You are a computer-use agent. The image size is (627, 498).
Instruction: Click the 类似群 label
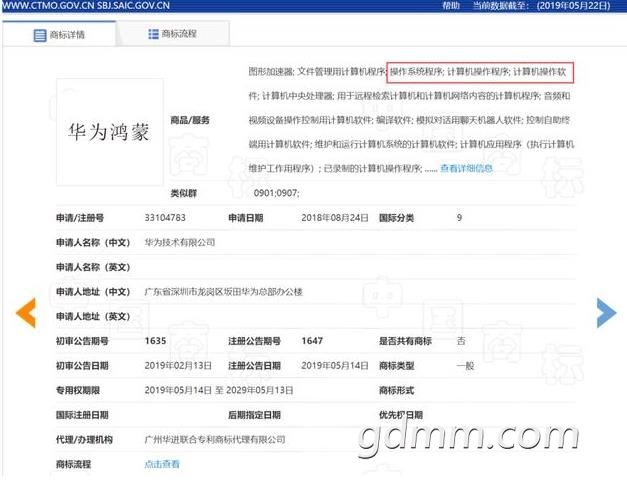184,193
